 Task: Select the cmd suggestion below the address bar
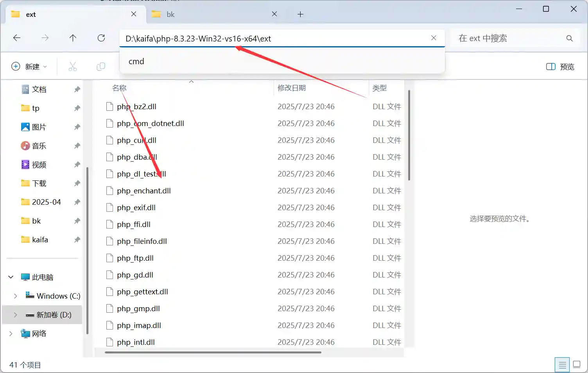point(136,61)
